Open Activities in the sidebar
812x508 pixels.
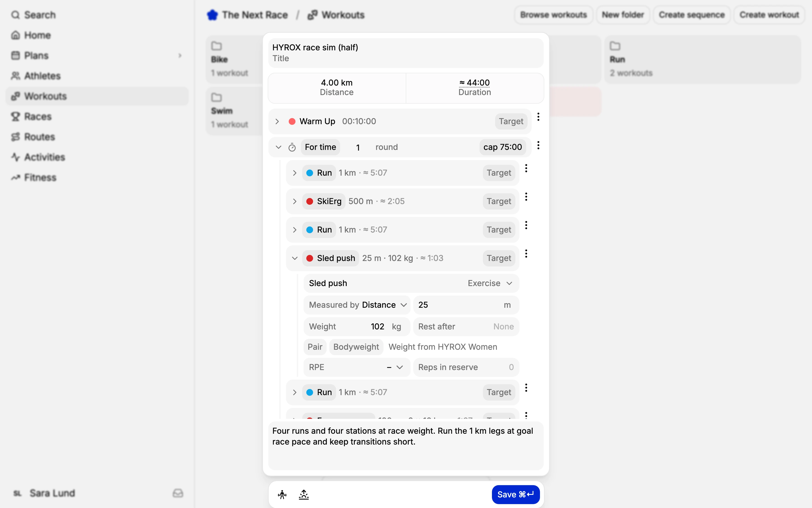[97, 157]
